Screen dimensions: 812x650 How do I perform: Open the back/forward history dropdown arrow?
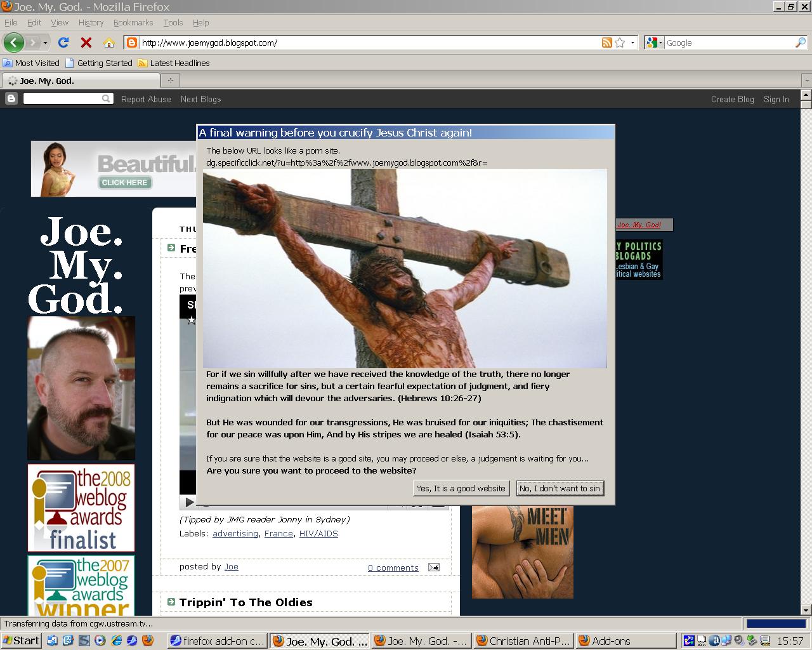point(45,43)
